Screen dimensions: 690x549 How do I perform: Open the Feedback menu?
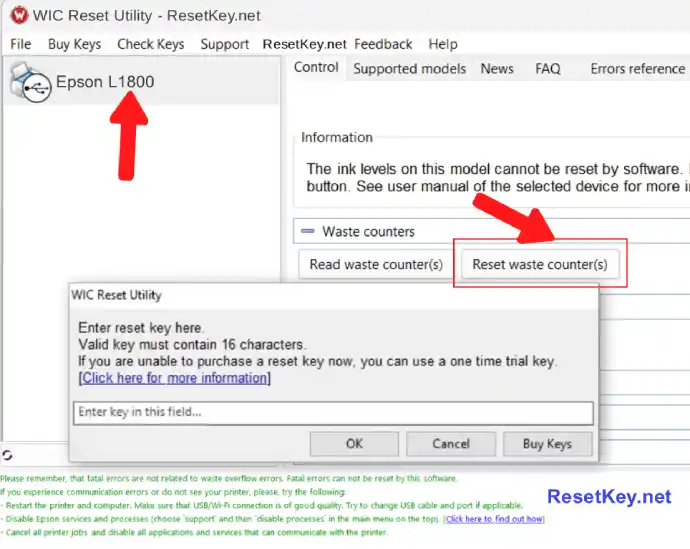383,44
